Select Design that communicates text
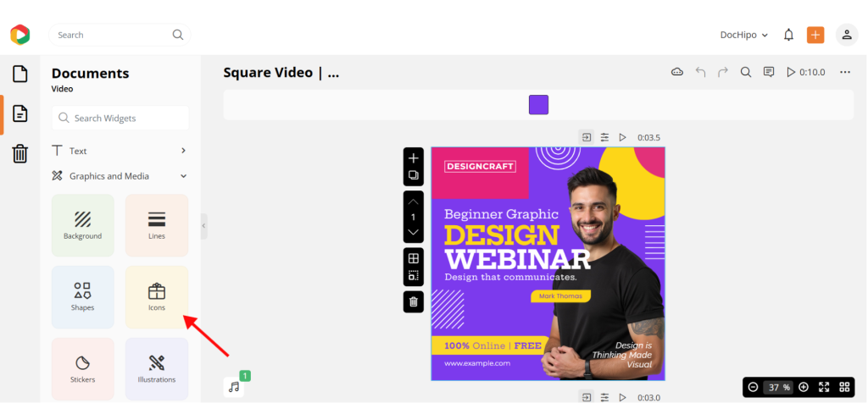The height and width of the screenshot is (403, 868). (x=510, y=277)
